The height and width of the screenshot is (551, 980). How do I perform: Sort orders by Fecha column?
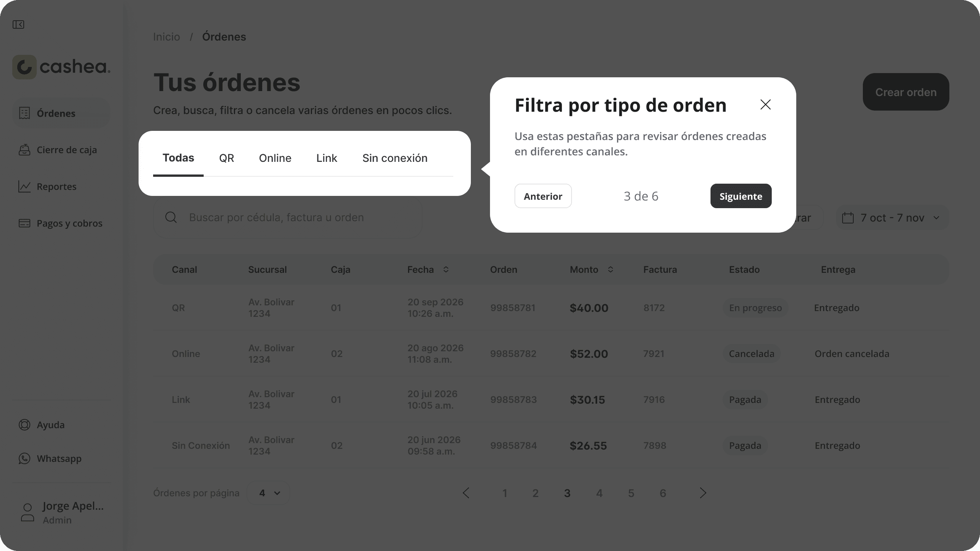(446, 269)
